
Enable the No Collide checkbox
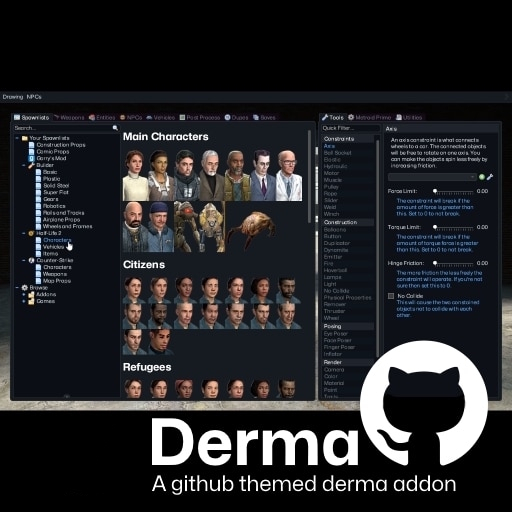[x=391, y=296]
